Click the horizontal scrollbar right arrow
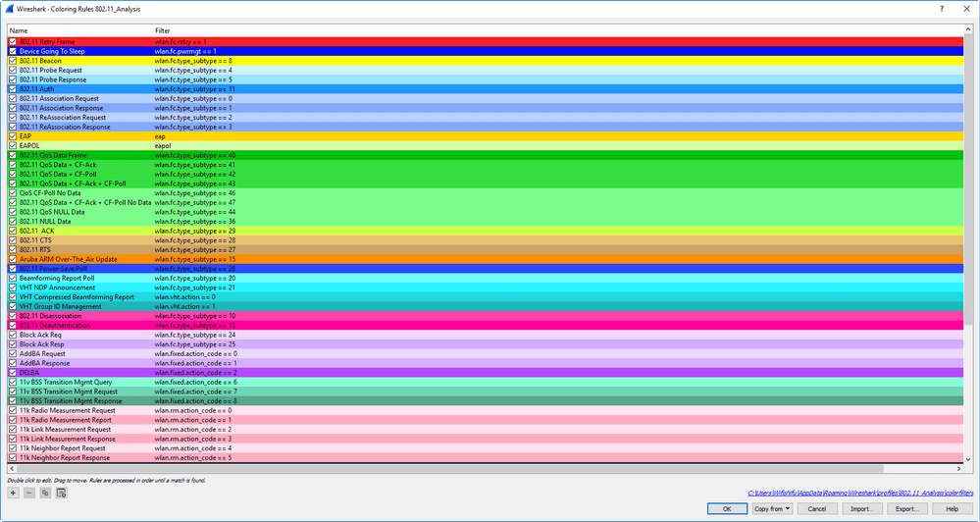This screenshot has height=522, width=980. pos(959,468)
